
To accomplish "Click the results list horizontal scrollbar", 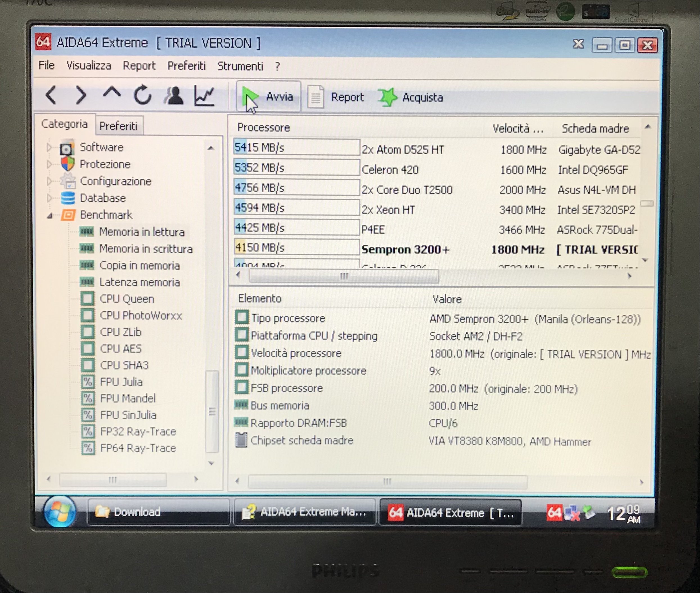I will click(x=343, y=276).
